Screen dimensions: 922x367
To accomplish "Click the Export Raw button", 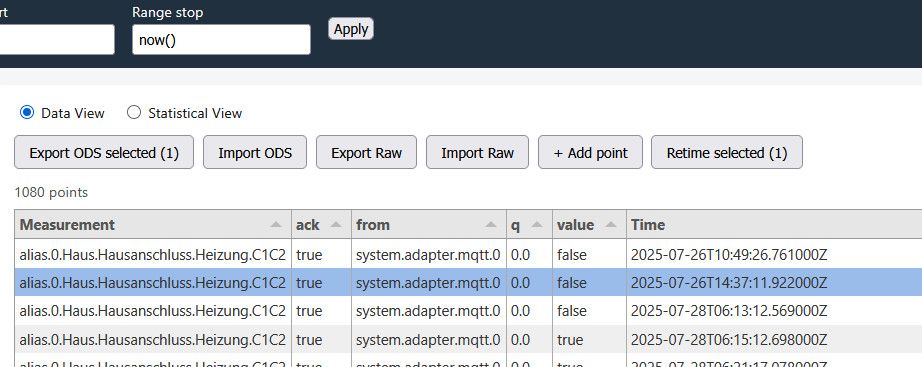I will 366,152.
